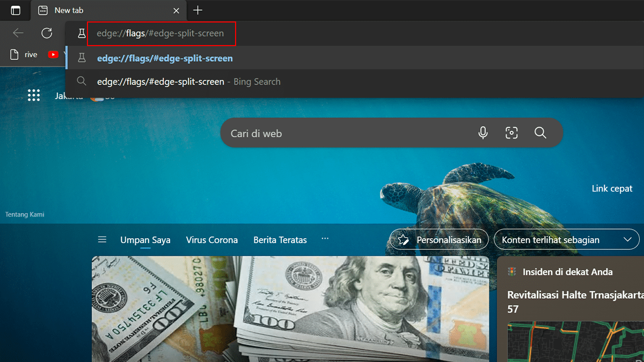The width and height of the screenshot is (644, 362).
Task: Click the Cari di web search field
Action: coord(343,133)
